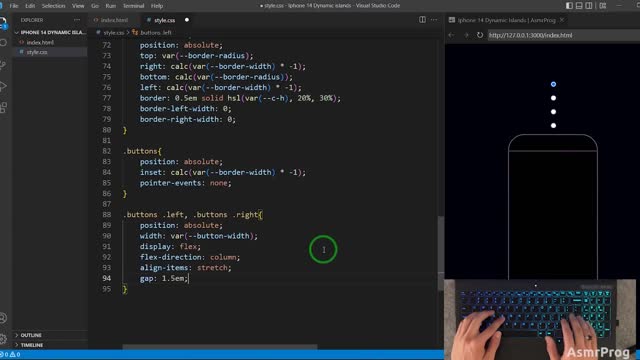Open the File menu
640x360 pixels.
(x=14, y=6)
